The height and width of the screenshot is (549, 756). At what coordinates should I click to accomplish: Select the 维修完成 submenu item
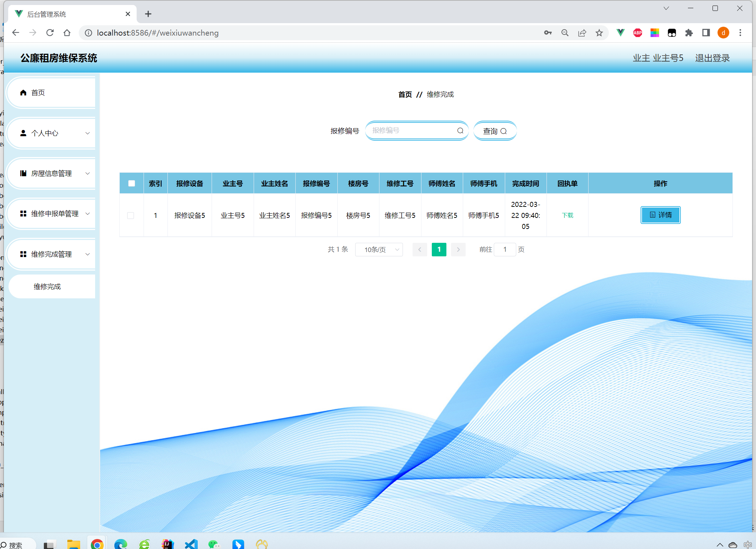coord(47,287)
